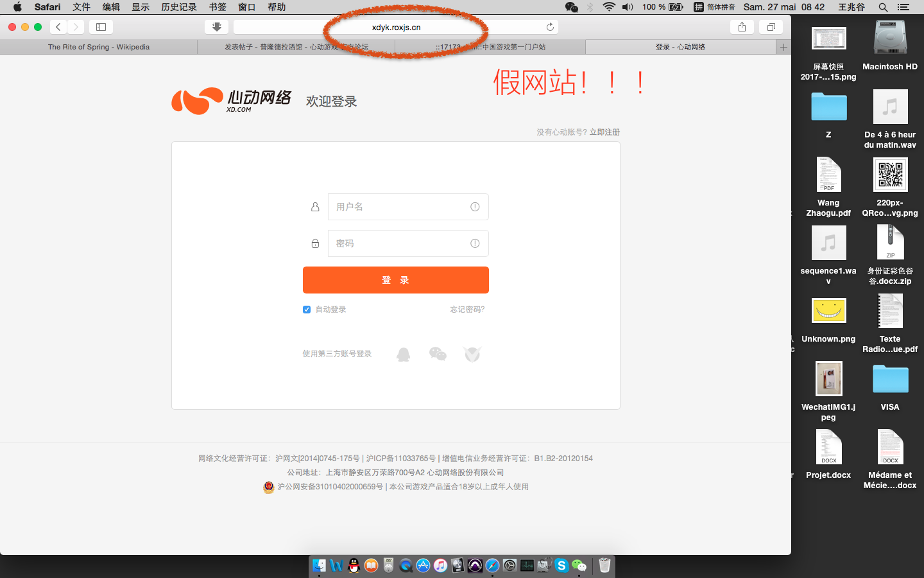Select Projet.docx file on desktop
Viewport: 924px width, 578px height.
pyautogui.click(x=828, y=447)
